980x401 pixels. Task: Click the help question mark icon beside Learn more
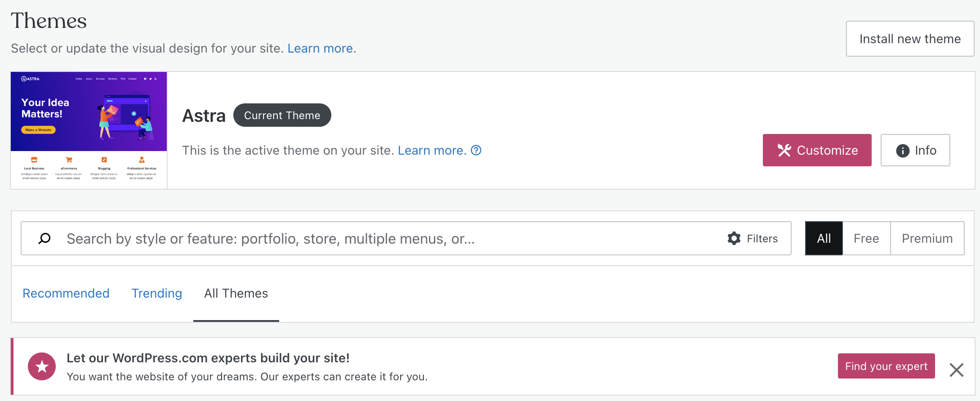[476, 150]
